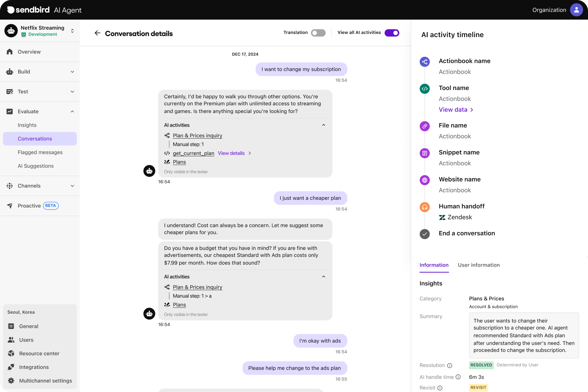588x392 pixels.
Task: Click the Zendesk icon in the timeline
Action: pos(442,217)
